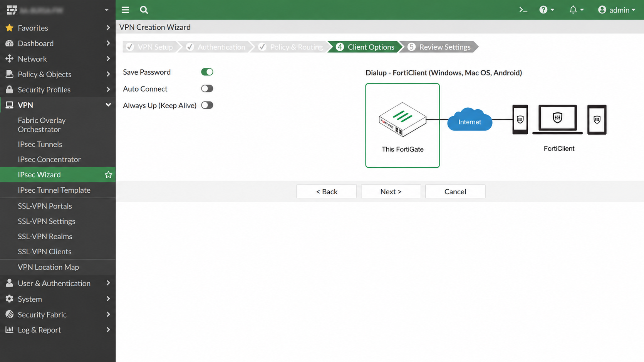
Task: Click the Dashboard gauge icon
Action: [10, 43]
